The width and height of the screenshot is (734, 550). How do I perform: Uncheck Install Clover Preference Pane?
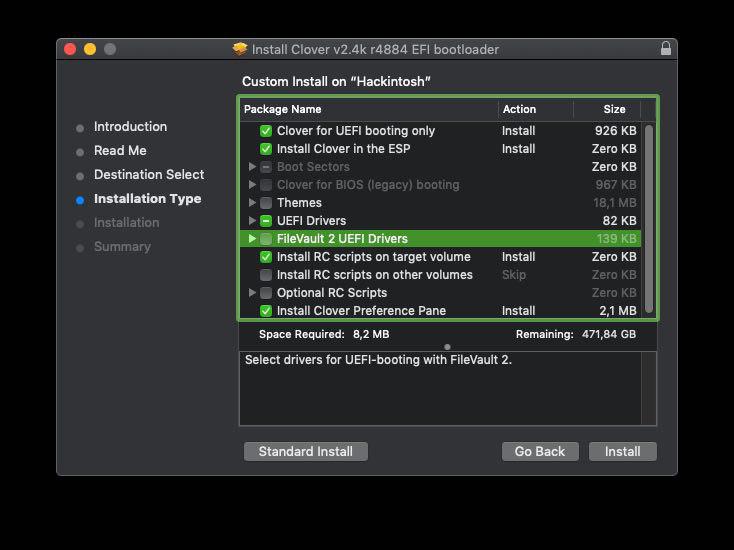(266, 311)
